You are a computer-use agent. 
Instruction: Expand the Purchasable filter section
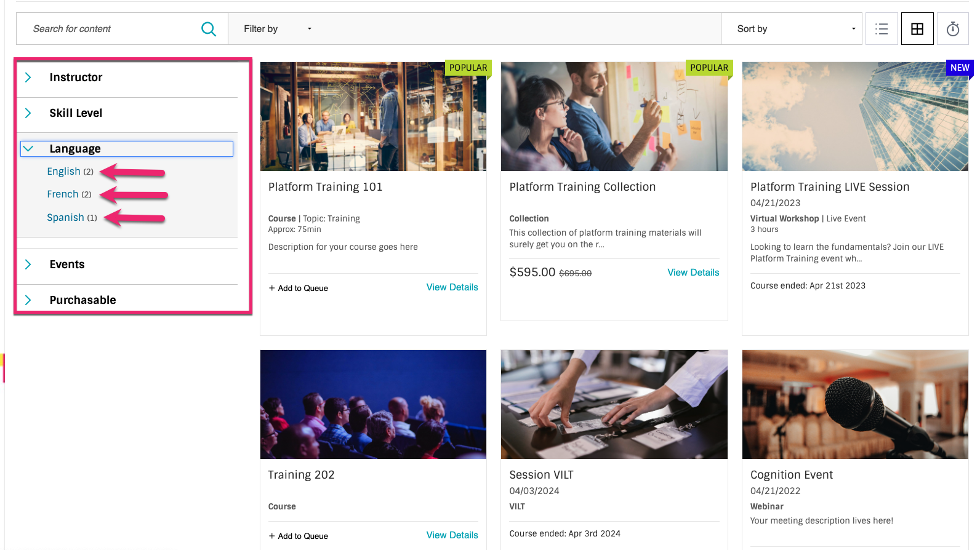(127, 300)
